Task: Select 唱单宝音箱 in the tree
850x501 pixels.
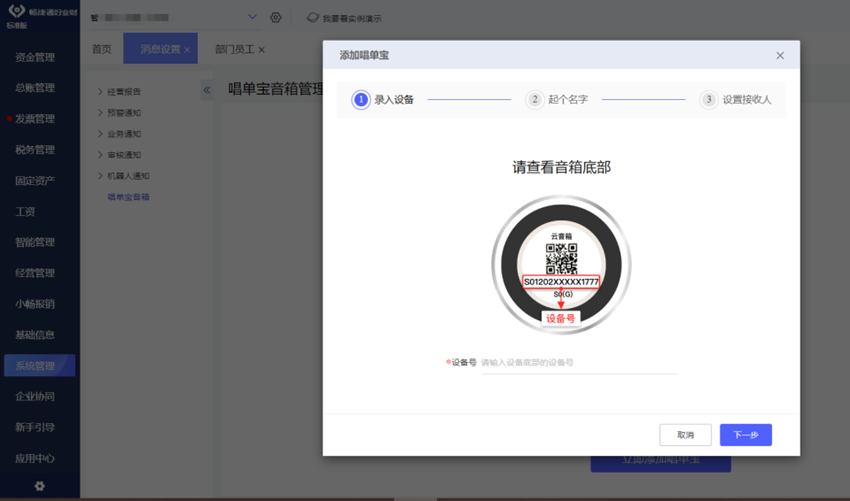Action: click(x=128, y=197)
